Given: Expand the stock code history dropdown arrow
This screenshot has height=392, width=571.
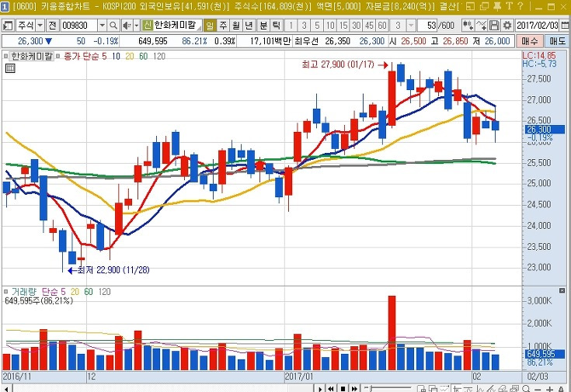Looking at the screenshot, I should tap(103, 26).
